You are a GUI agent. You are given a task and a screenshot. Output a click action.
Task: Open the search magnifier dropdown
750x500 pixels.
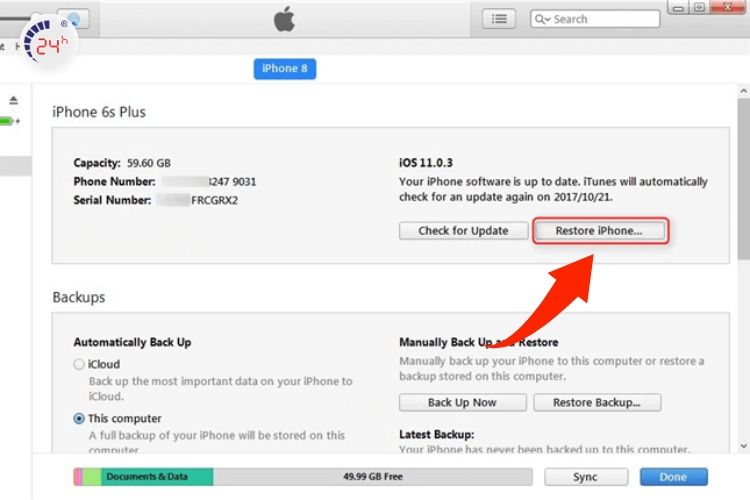click(x=543, y=19)
